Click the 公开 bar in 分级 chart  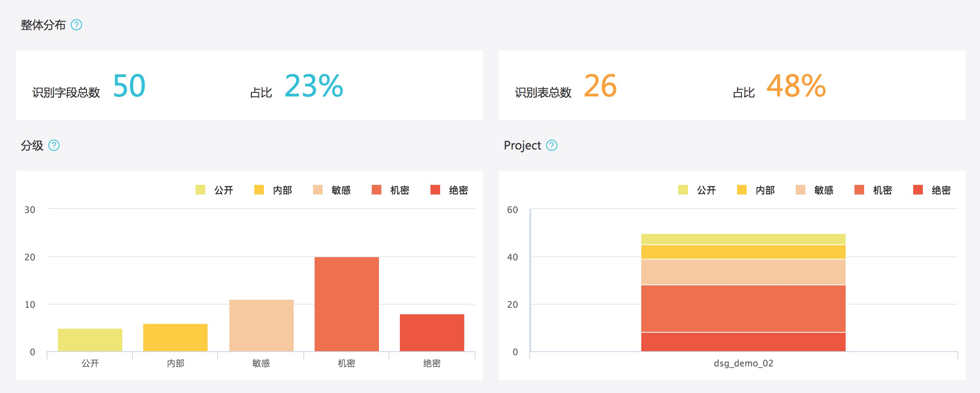90,340
